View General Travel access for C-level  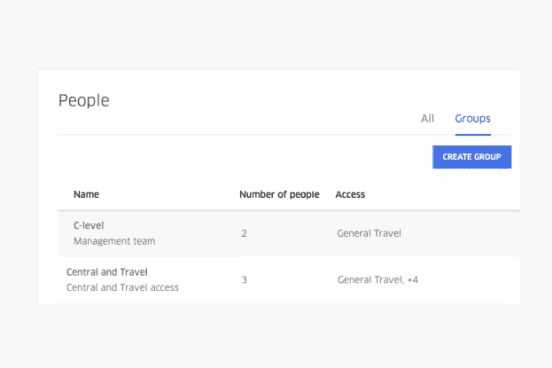pos(369,233)
